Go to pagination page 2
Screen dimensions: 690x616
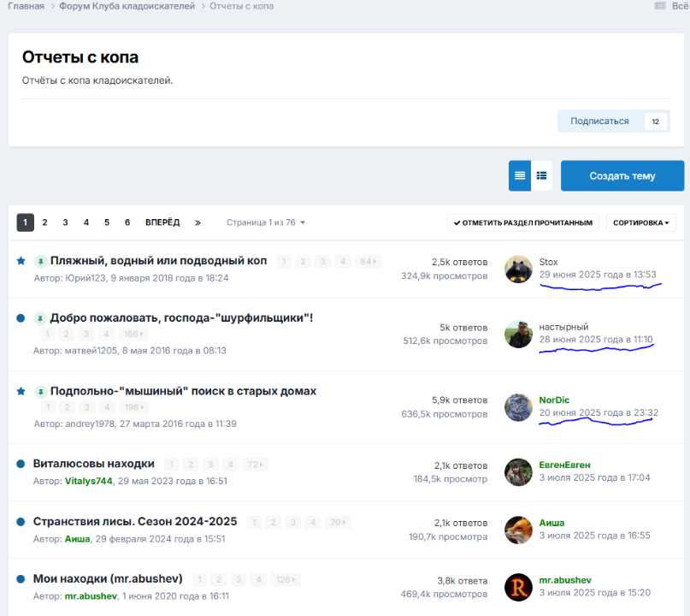(x=44, y=222)
